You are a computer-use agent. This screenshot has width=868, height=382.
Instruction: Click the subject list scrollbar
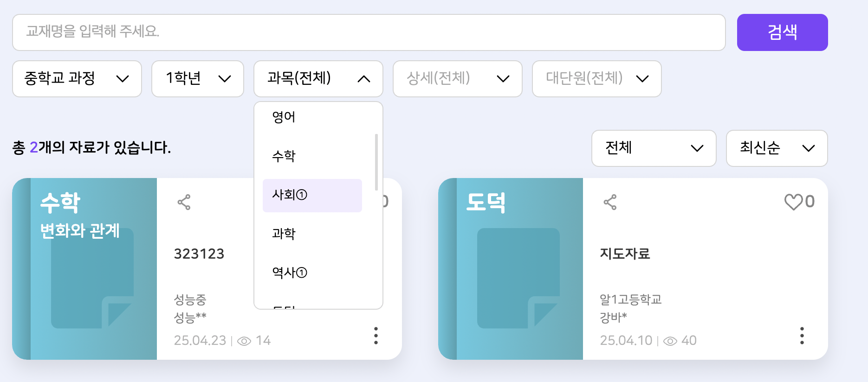click(376, 162)
